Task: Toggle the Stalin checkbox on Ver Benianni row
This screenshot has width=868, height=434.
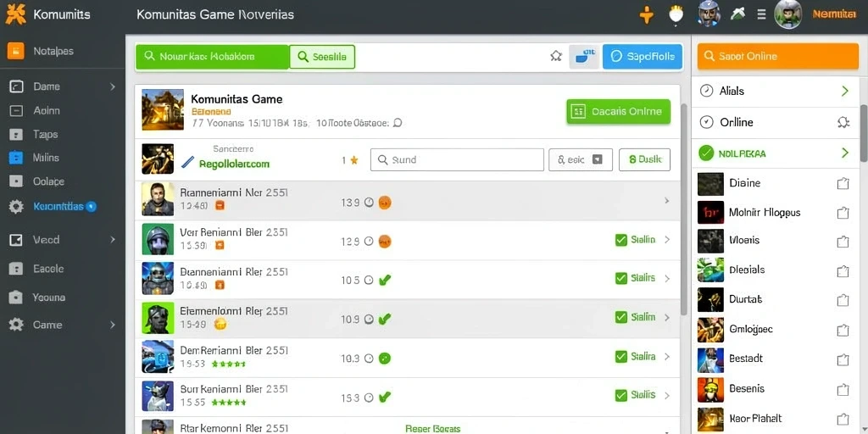Action: coord(621,240)
